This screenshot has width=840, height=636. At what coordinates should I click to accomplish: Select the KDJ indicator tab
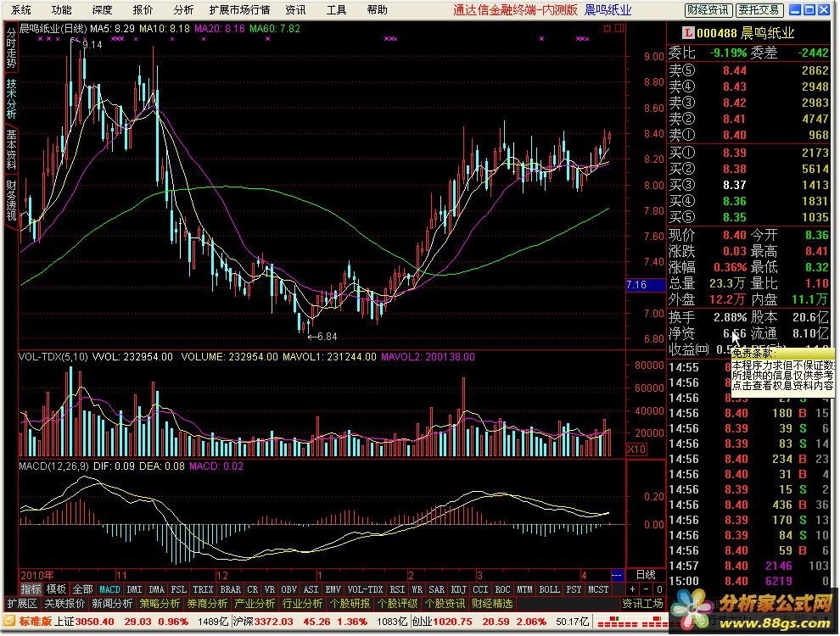(x=458, y=589)
